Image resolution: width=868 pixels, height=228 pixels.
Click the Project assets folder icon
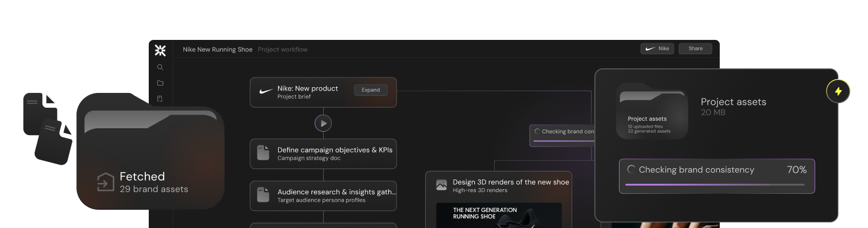tap(652, 111)
